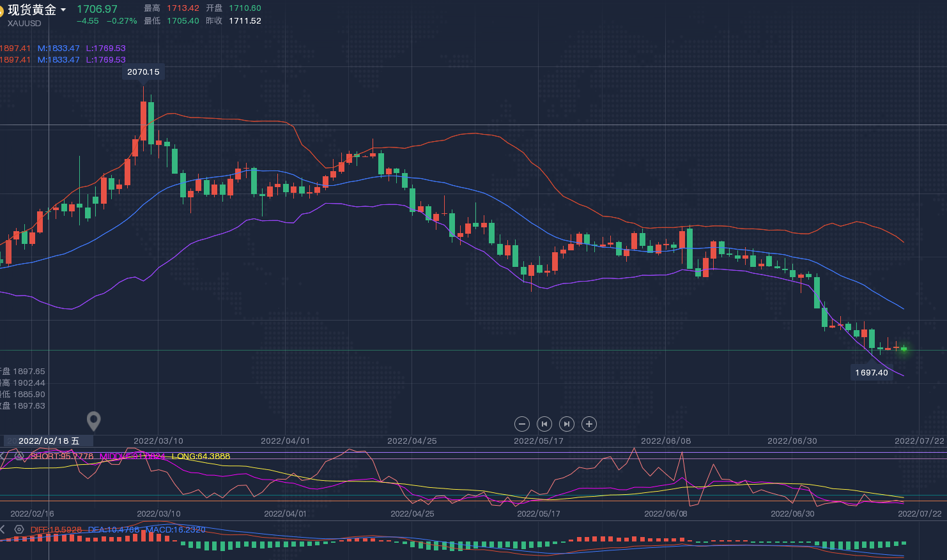Open the 现货黄金 instrument dropdown
This screenshot has height=560, width=947.
pos(63,10)
